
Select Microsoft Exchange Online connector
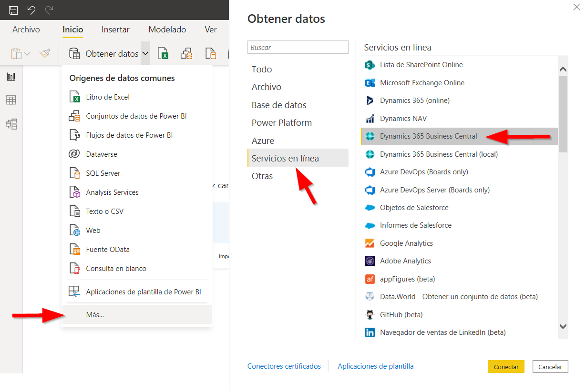coord(459,83)
